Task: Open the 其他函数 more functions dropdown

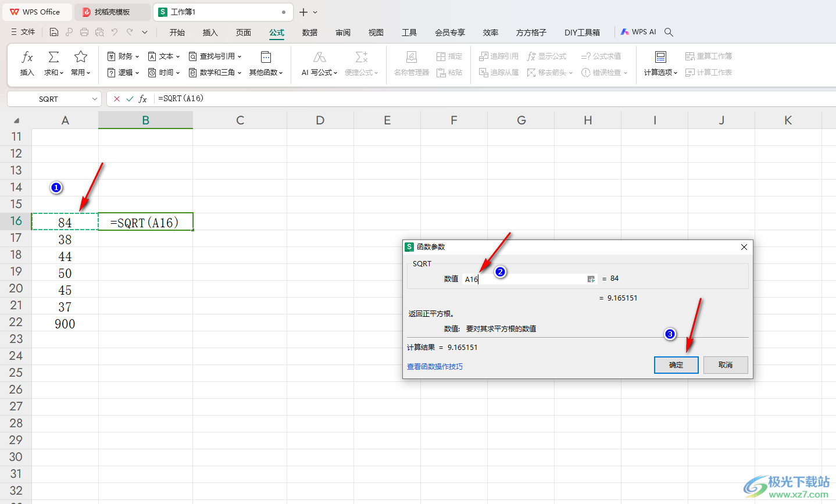Action: 266,63
